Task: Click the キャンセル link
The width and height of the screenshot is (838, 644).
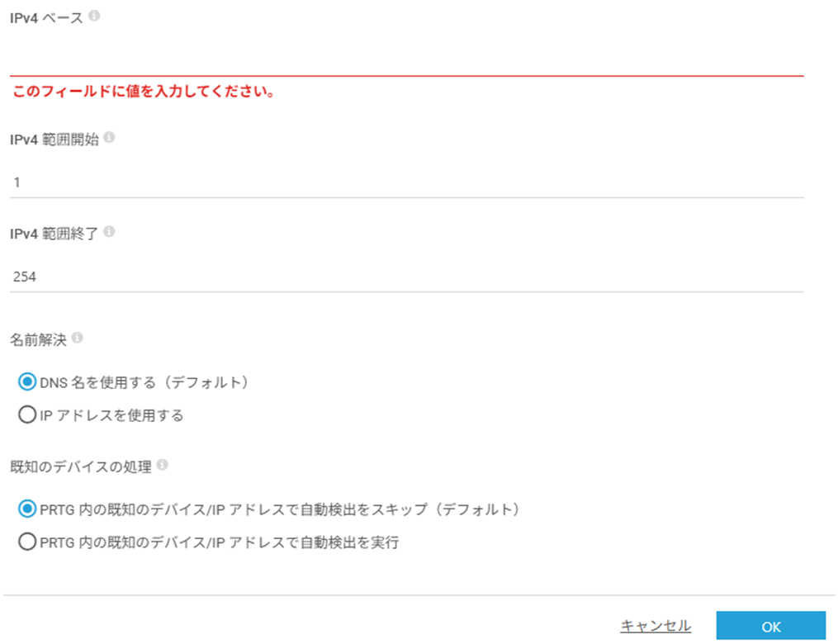Action: pyautogui.click(x=656, y=626)
